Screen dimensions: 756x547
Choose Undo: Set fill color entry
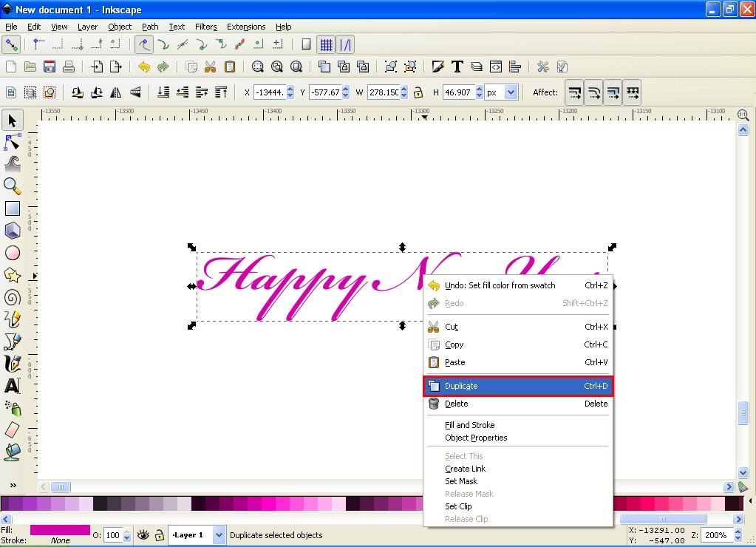518,285
